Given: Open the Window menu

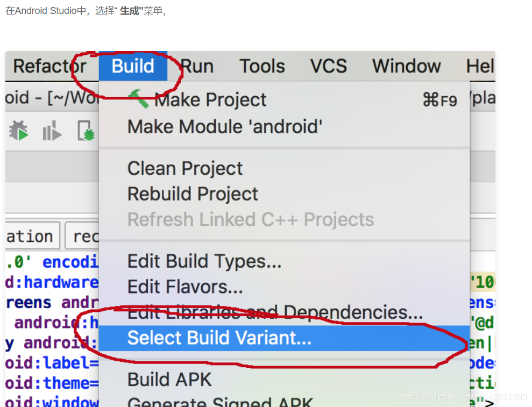Looking at the screenshot, I should 406,66.
